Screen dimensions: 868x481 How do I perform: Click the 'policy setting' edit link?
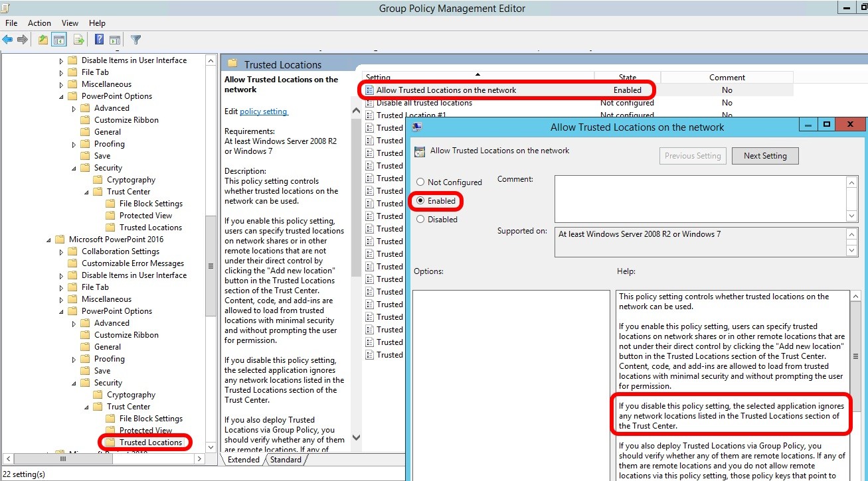(x=264, y=111)
